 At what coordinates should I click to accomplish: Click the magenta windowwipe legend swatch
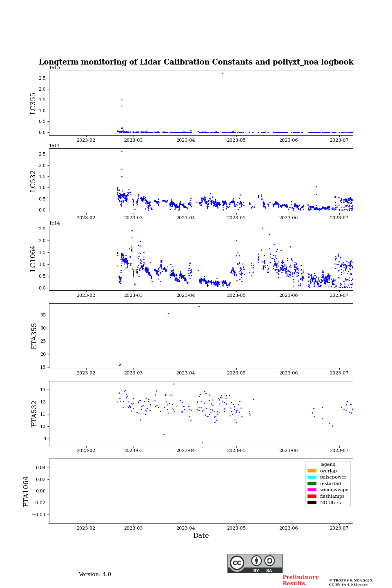tap(312, 490)
